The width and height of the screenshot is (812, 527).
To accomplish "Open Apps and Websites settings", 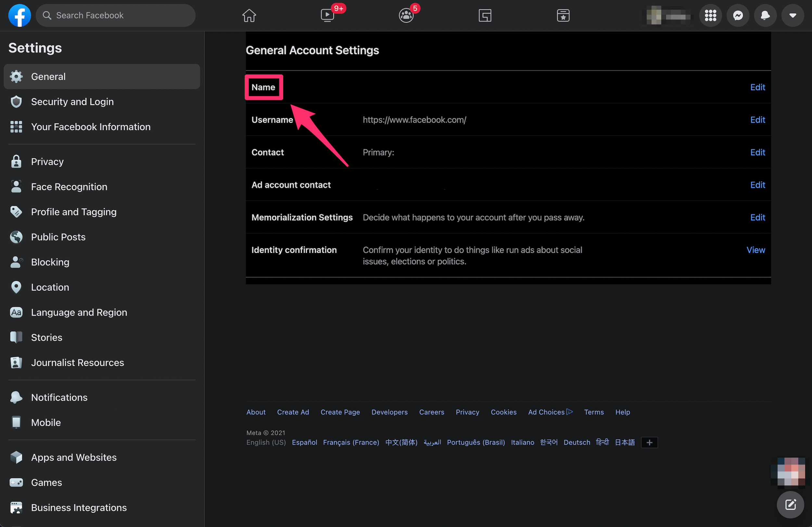I will [x=102, y=458].
